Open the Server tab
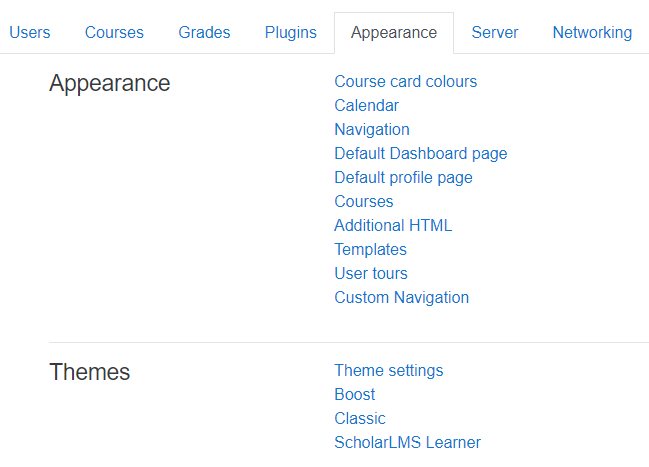This screenshot has width=649, height=467. point(495,33)
